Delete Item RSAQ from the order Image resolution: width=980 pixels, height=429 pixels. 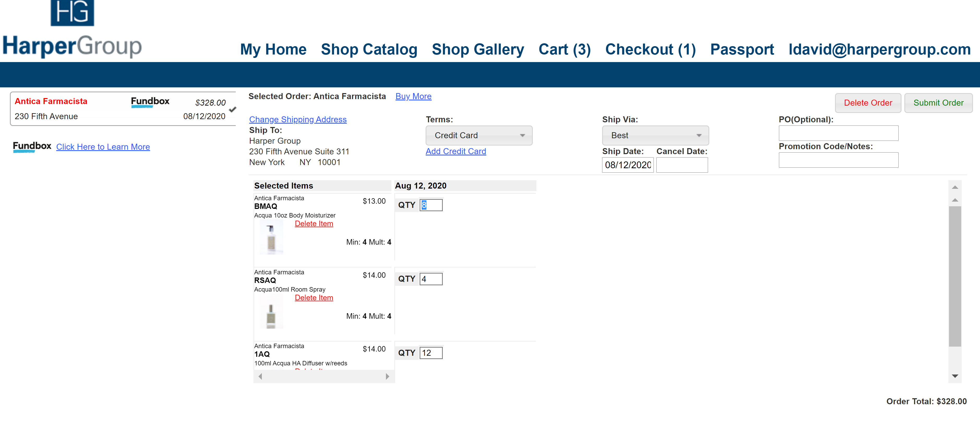314,298
